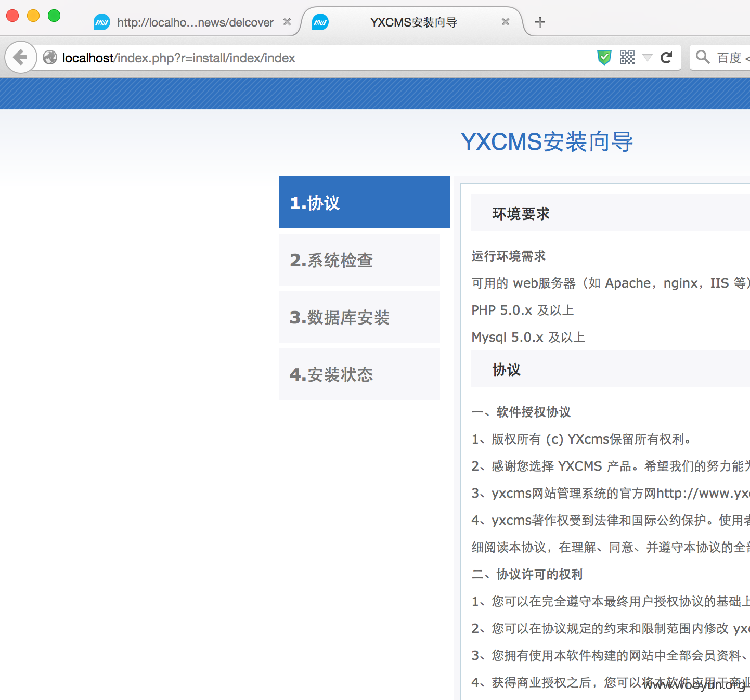
Task: Click the globe site identity icon
Action: pyautogui.click(x=50, y=57)
